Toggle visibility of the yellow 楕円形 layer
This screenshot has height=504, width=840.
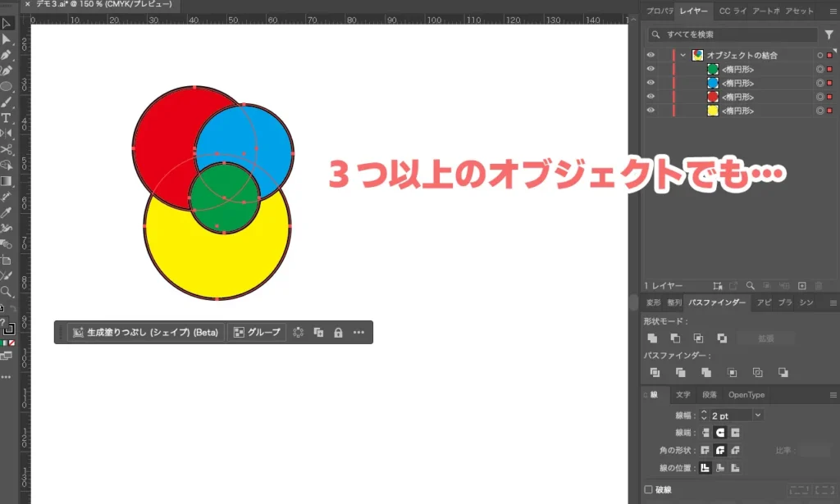coord(651,111)
